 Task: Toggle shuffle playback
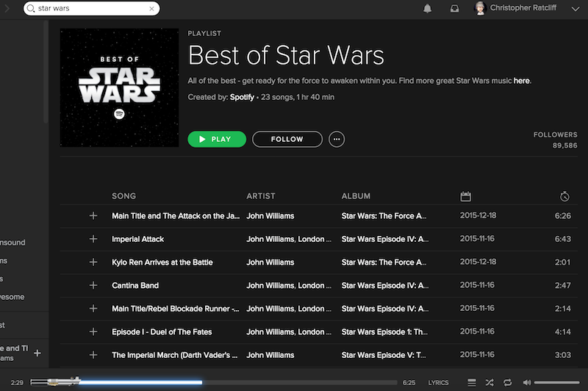[490, 383]
